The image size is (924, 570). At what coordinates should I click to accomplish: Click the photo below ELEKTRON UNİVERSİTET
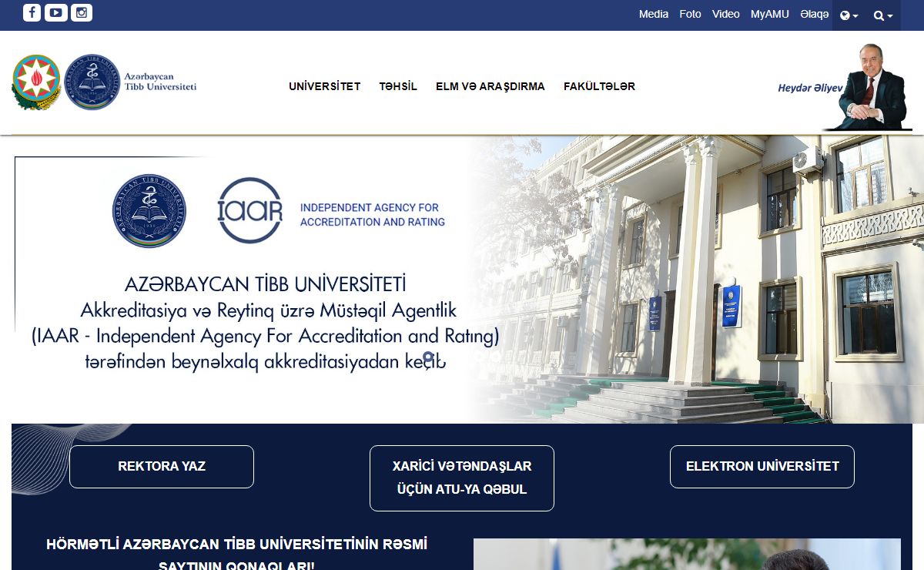[687, 555]
